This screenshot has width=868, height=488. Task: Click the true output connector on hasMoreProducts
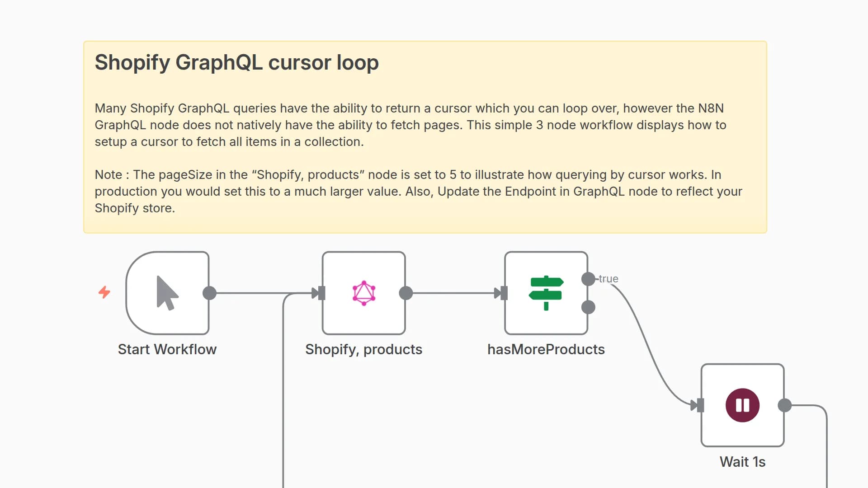pyautogui.click(x=588, y=279)
